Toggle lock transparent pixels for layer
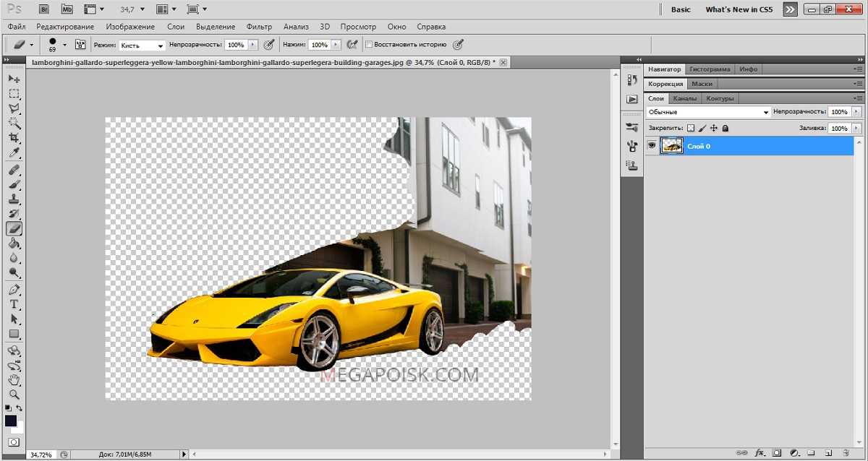 coord(690,128)
